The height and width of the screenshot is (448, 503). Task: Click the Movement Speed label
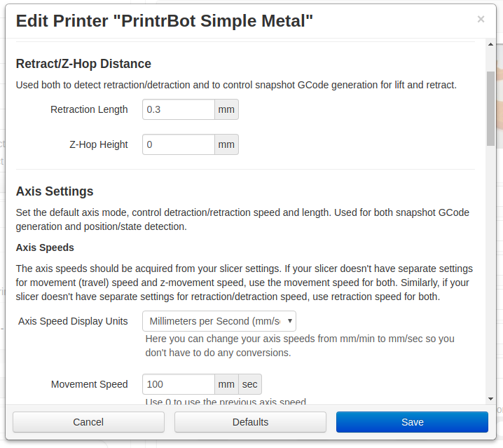[x=89, y=384]
